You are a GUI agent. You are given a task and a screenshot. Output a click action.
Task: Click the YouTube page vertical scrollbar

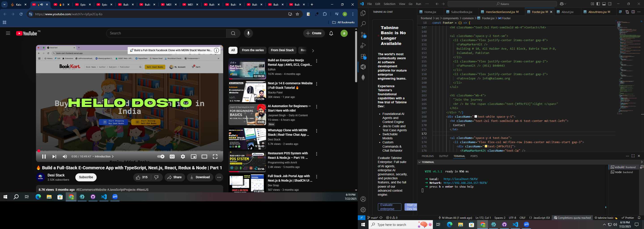pos(356,57)
